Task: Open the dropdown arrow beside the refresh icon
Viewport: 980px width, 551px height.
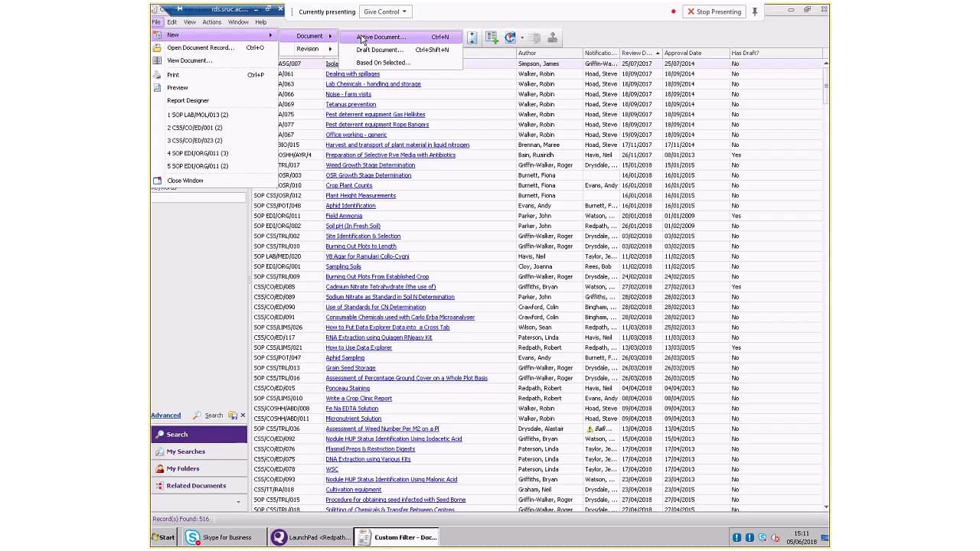Action: pyautogui.click(x=522, y=37)
